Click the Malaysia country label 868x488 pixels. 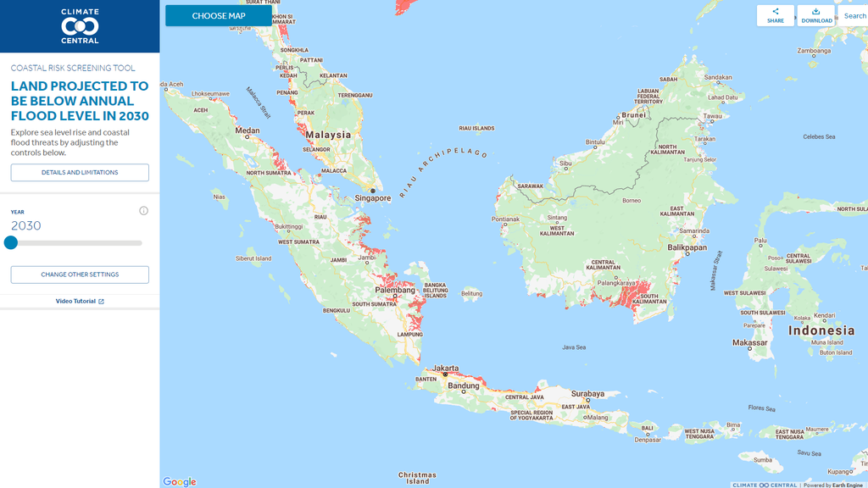[328, 135]
